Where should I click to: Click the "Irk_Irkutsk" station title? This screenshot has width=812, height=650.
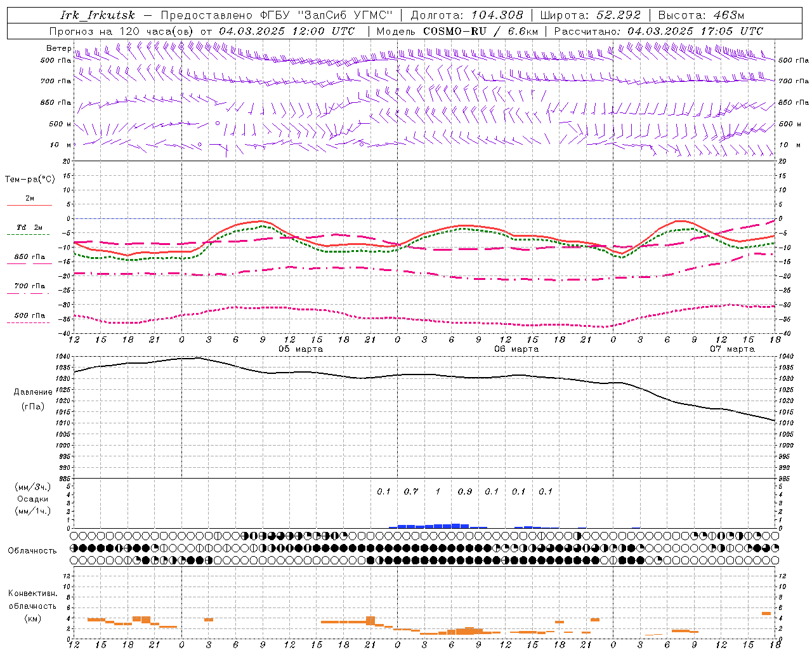(x=97, y=15)
